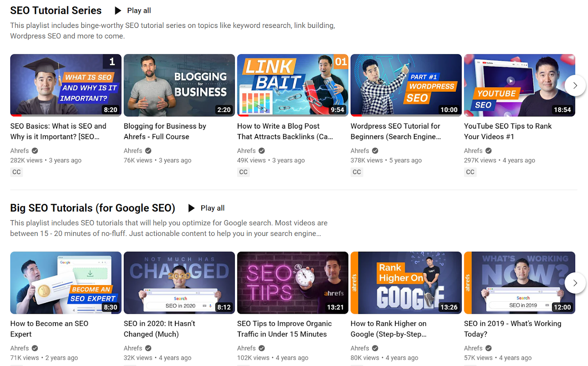The height and width of the screenshot is (366, 588).
Task: Click verified badge under SEO in 2020
Action: point(148,348)
